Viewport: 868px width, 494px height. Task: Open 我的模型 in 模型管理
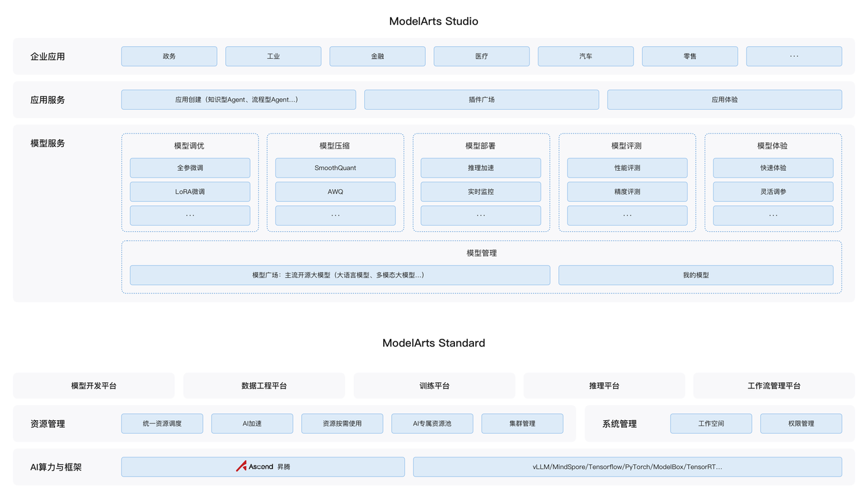coord(696,275)
